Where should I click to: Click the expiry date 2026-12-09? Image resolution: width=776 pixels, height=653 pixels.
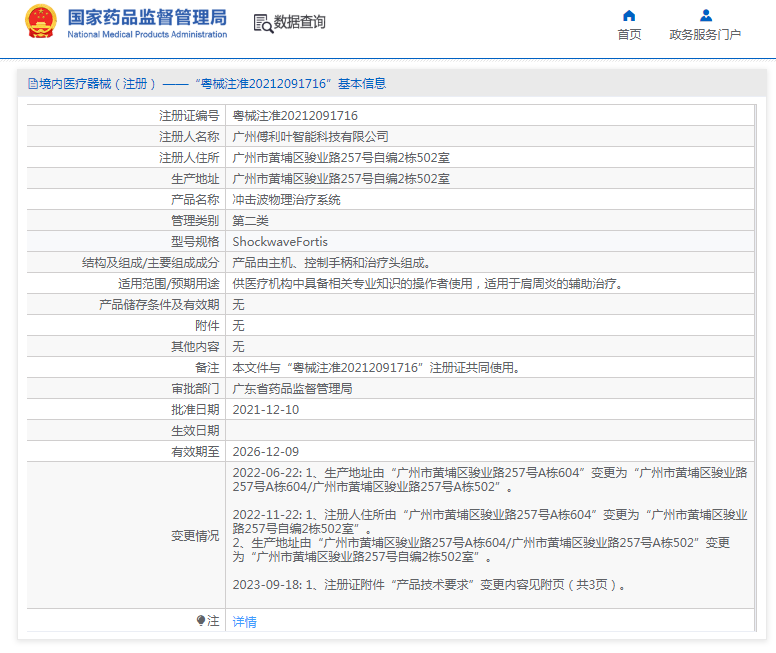[265, 452]
